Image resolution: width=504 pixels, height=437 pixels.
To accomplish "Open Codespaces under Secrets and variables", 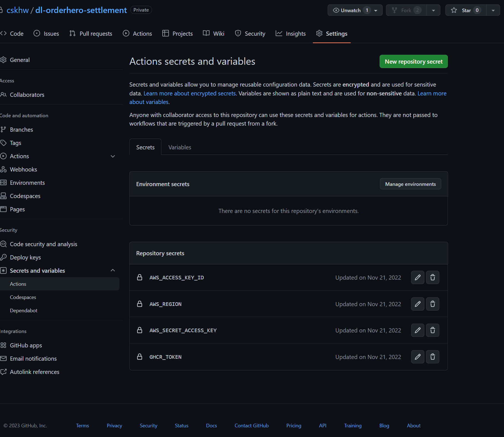I will coord(23,297).
